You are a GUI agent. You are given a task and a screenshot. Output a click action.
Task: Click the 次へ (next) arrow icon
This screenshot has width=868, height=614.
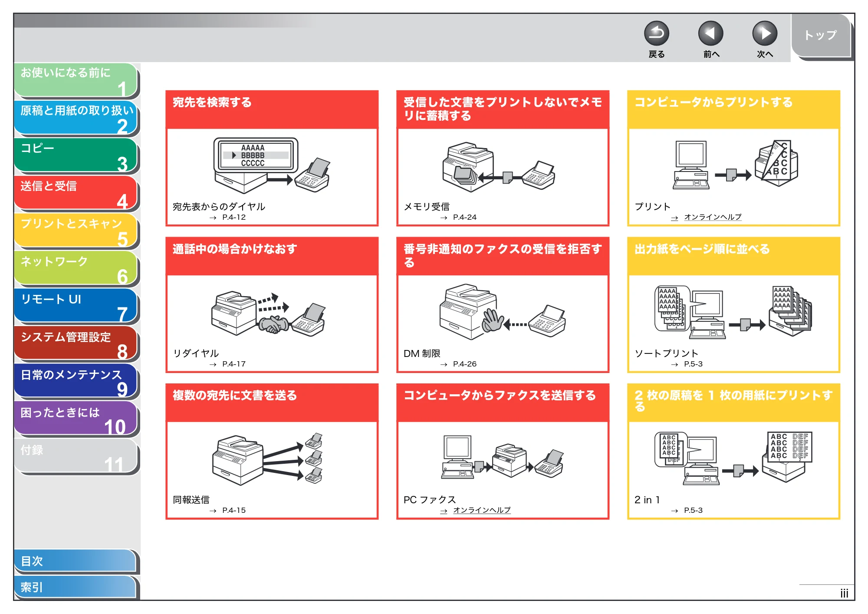(x=765, y=33)
